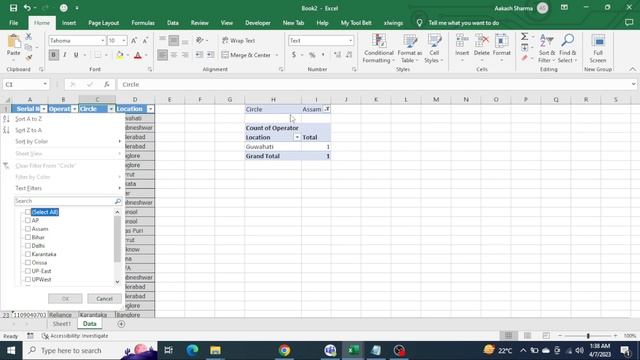The image size is (640, 360).
Task: Click the Fill Color bucket
Action: tap(120, 55)
